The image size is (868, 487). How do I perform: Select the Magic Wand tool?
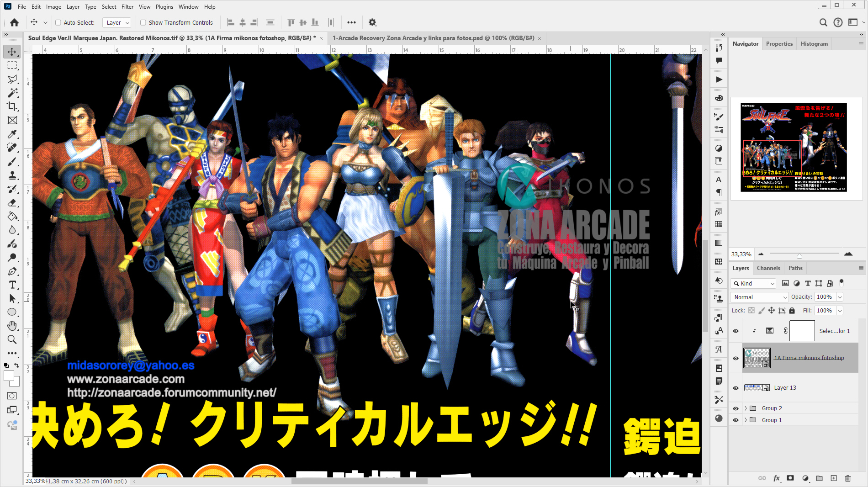(x=12, y=93)
